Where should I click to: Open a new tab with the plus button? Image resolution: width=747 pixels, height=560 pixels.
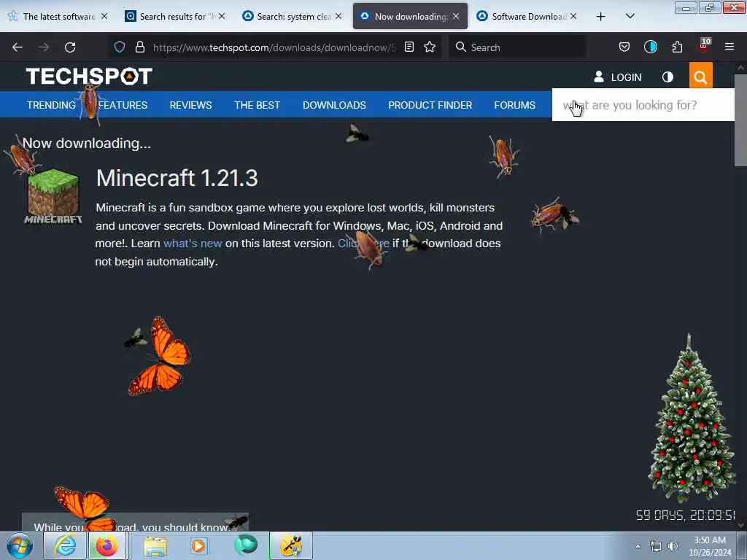601,17
